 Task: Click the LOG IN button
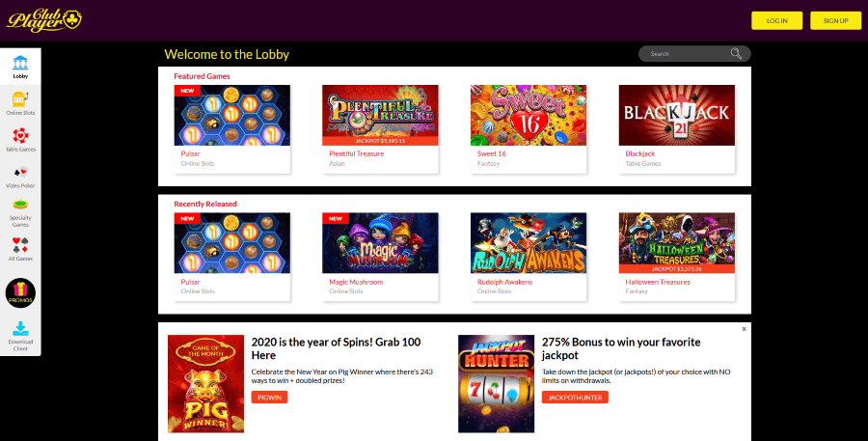coord(776,20)
